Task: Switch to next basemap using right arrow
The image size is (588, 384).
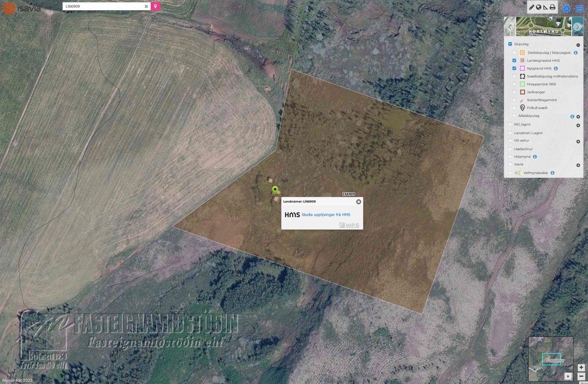Action: click(578, 27)
